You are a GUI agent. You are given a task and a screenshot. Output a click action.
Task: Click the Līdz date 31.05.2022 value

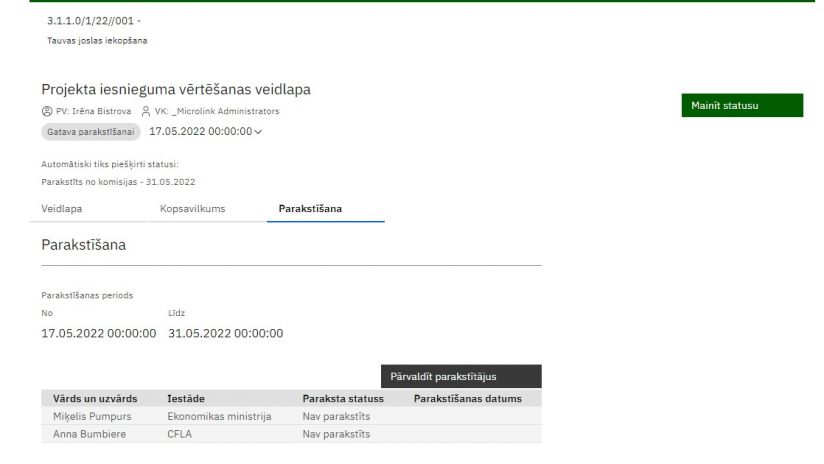pos(226,333)
